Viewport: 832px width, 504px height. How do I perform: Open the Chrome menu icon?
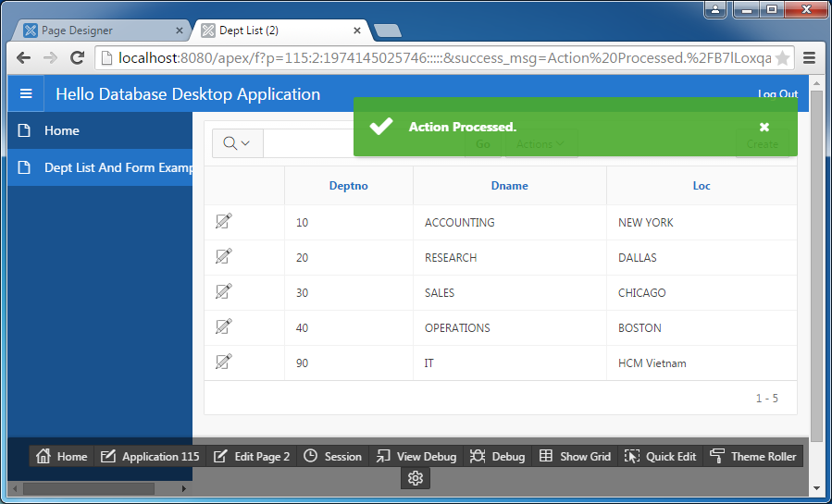[809, 57]
